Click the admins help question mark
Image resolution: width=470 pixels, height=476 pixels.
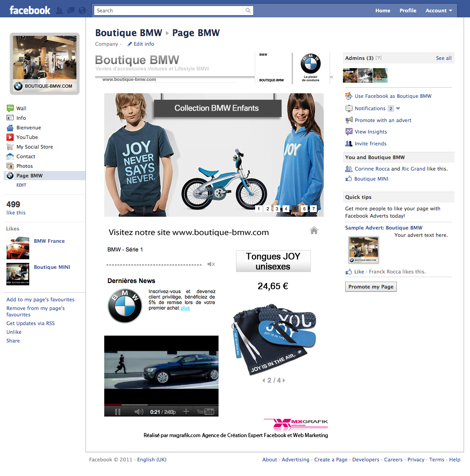tap(378, 58)
